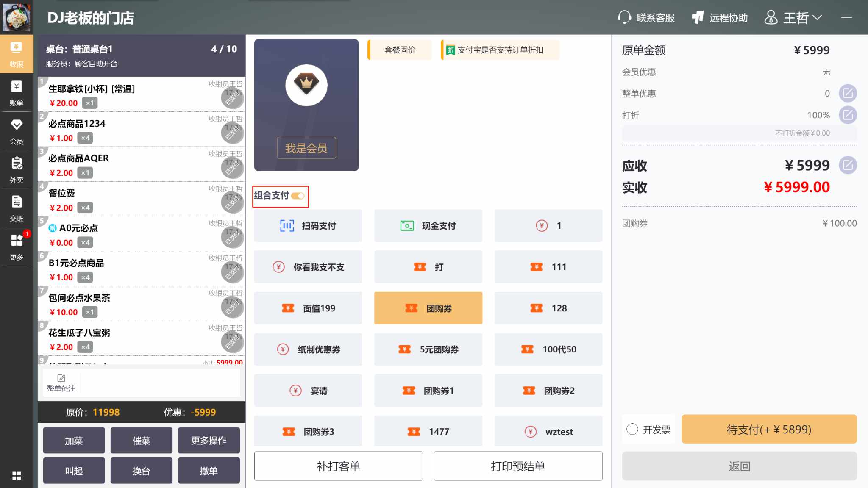Screen dimensions: 868x488
Task: Click 打印预结单 print pre-bill button
Action: 518,466
